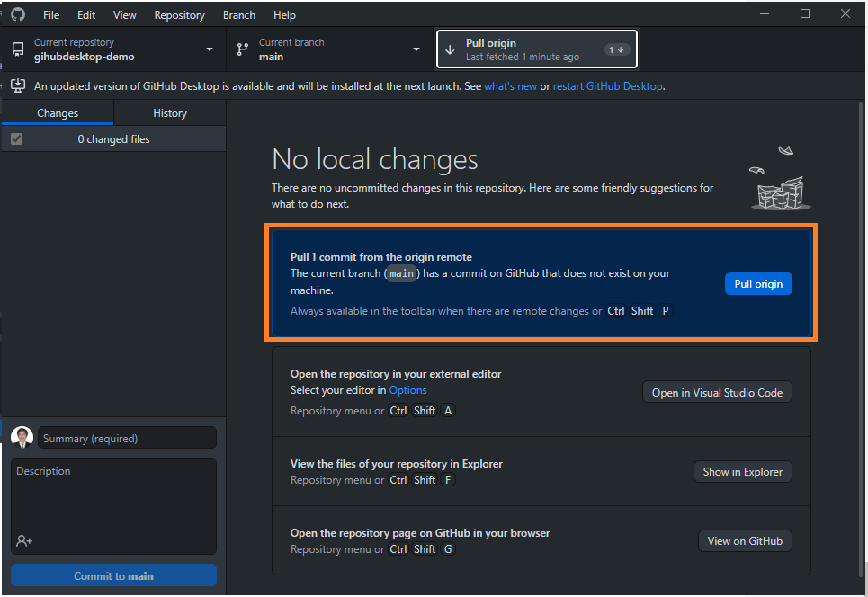Open the Repository menu
The height and width of the screenshot is (597, 868).
pos(179,15)
